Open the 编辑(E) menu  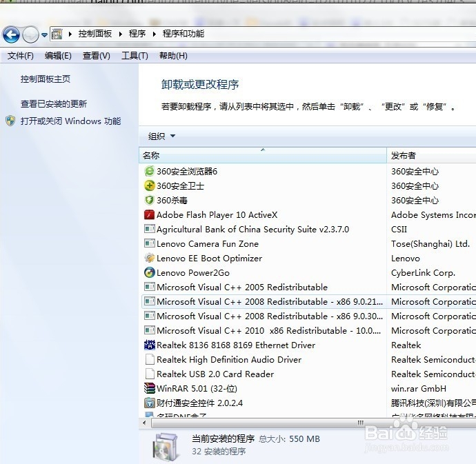(x=58, y=56)
